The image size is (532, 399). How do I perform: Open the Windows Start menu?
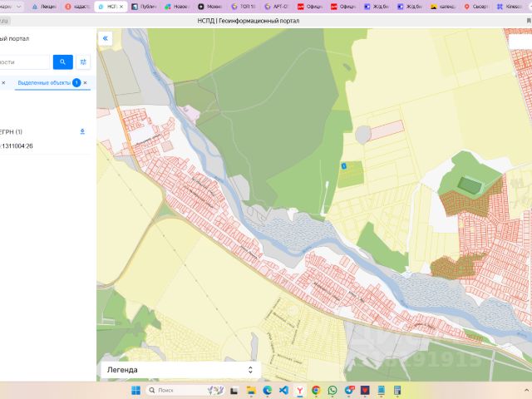pyautogui.click(x=136, y=390)
